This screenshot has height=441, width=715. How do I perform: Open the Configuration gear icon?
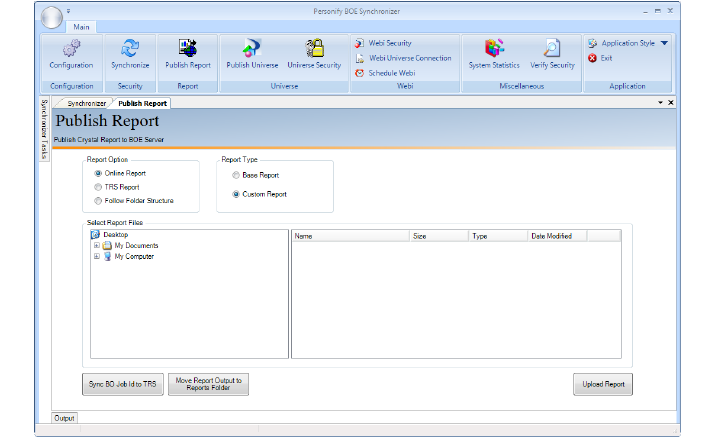pyautogui.click(x=71, y=49)
